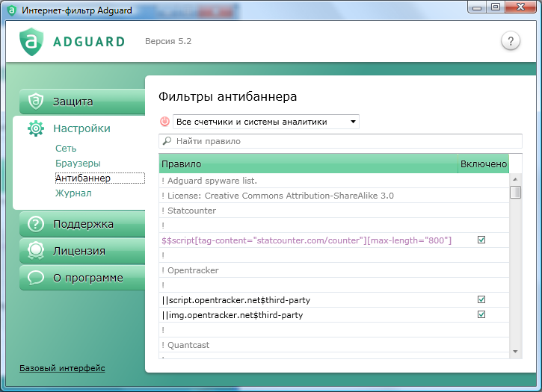The height and width of the screenshot is (392, 542).
Task: Select the '! Opentracker' comment row
Action: (334, 270)
